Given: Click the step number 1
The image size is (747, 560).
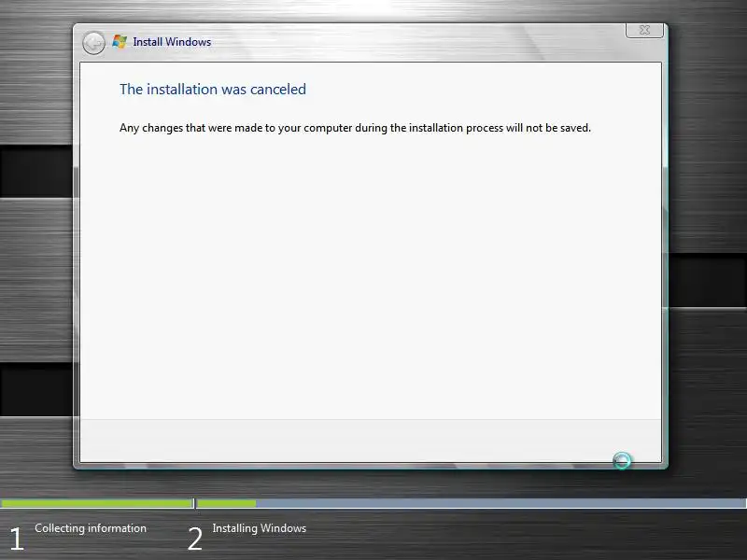Looking at the screenshot, I should 17,539.
